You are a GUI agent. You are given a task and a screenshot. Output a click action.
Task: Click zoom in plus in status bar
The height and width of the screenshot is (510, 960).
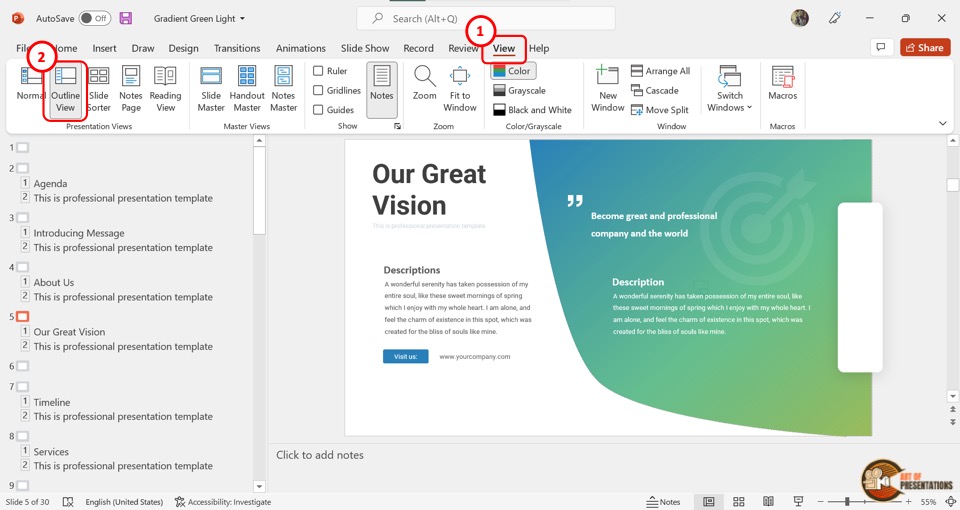[909, 501]
